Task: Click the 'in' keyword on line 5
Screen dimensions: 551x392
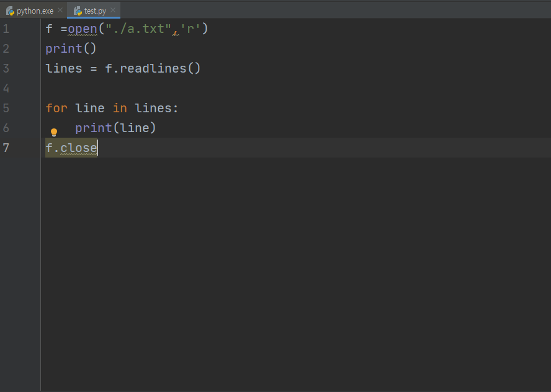Action: click(120, 108)
